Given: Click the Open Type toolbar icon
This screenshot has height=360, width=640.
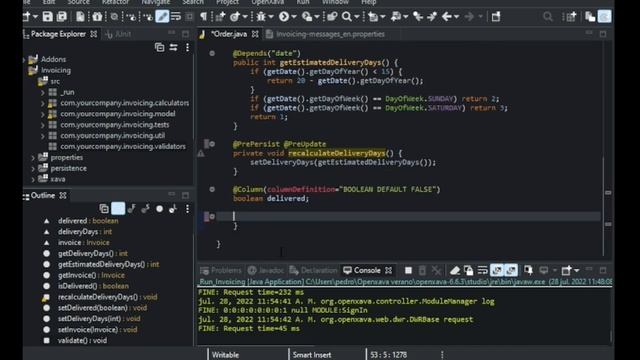Looking at the screenshot, I should coord(331,17).
